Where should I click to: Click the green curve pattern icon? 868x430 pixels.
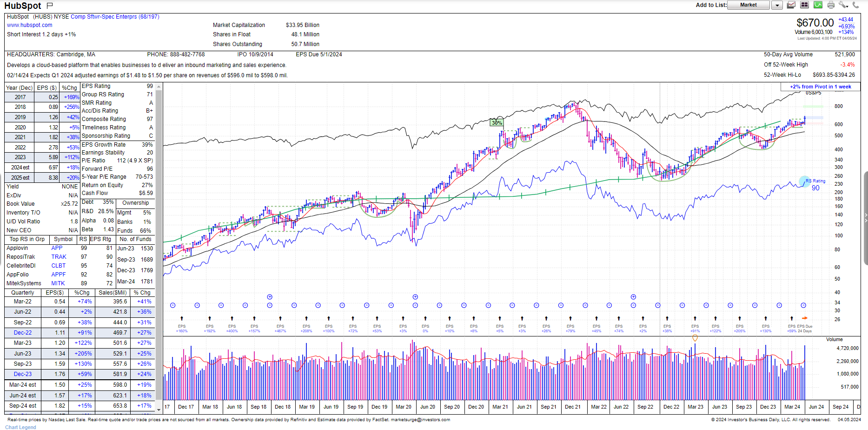818,5
